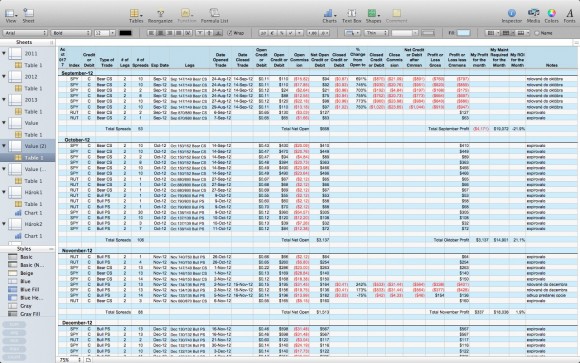The width and height of the screenshot is (580, 363).
Task: Align cell content to bottom
Action: 219,33
